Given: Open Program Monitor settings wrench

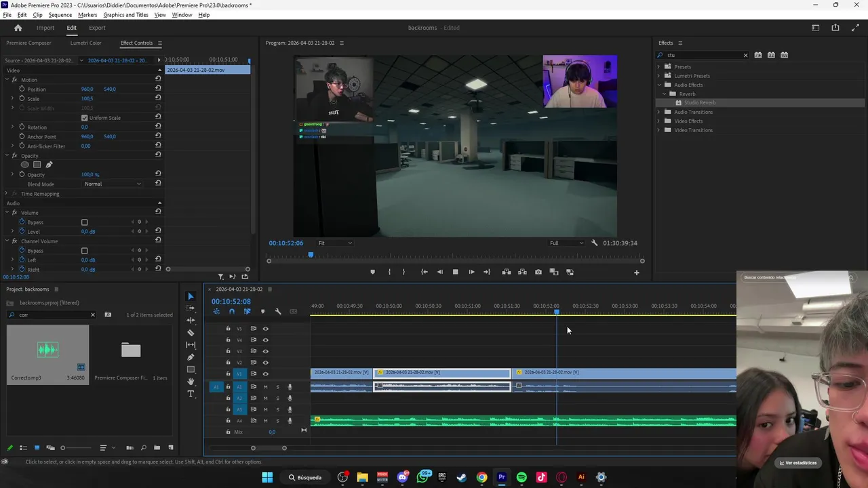Looking at the screenshot, I should [595, 243].
